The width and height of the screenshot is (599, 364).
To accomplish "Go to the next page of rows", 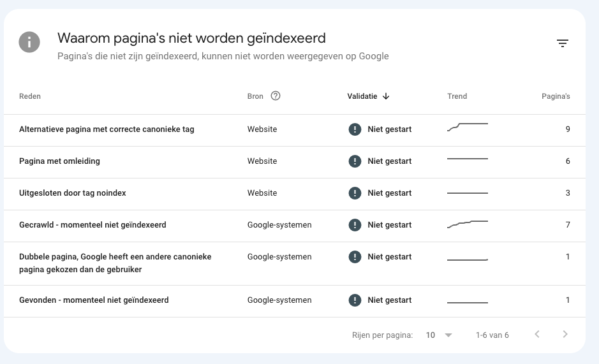I will [565, 335].
